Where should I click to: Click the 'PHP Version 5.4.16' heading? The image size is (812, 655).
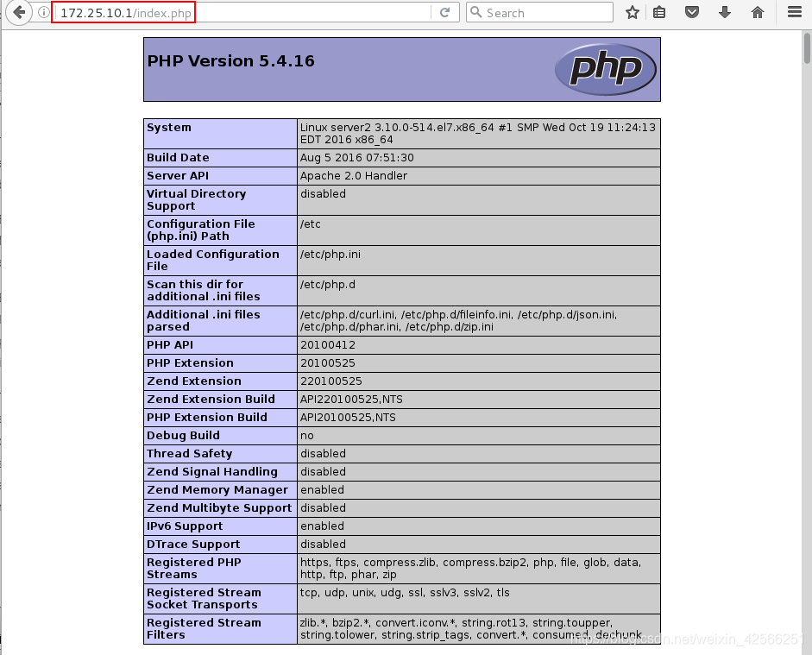pos(231,61)
